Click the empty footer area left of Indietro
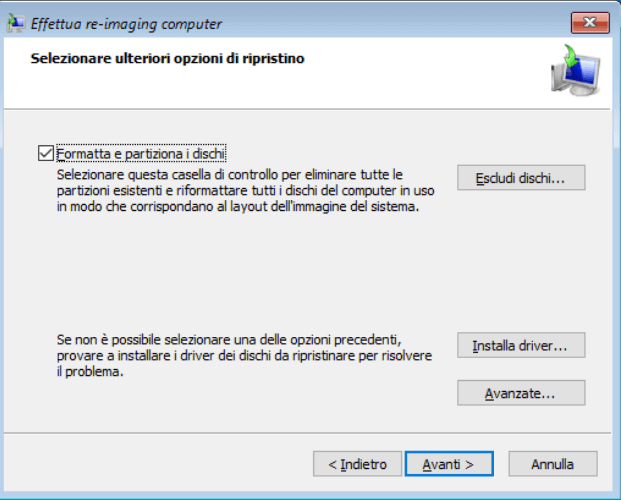Viewport: 621px width, 500px height. pos(160,464)
